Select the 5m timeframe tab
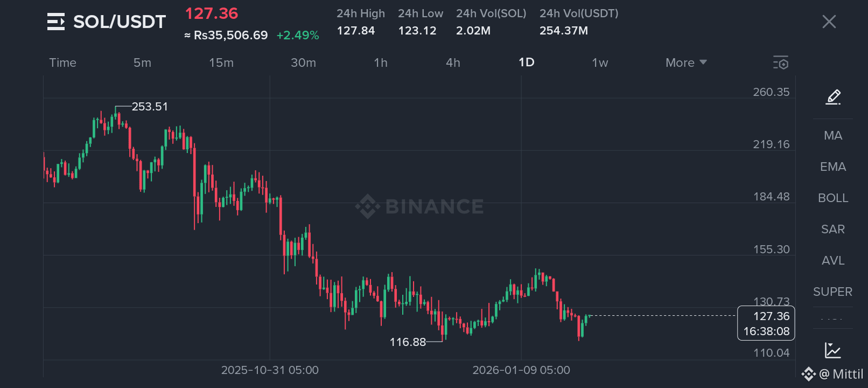The width and height of the screenshot is (868, 388). tap(143, 63)
